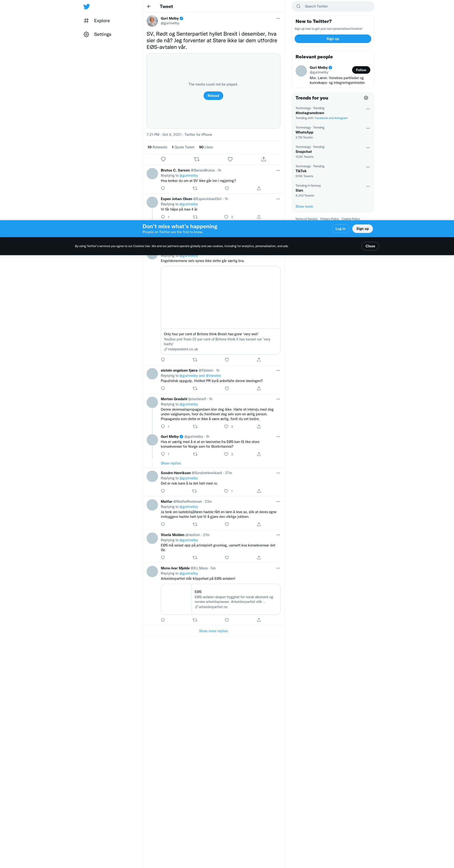Viewport: 454px width, 868px height.
Task: Expand Show replies under Guri Melby's reply
Action: [x=171, y=463]
